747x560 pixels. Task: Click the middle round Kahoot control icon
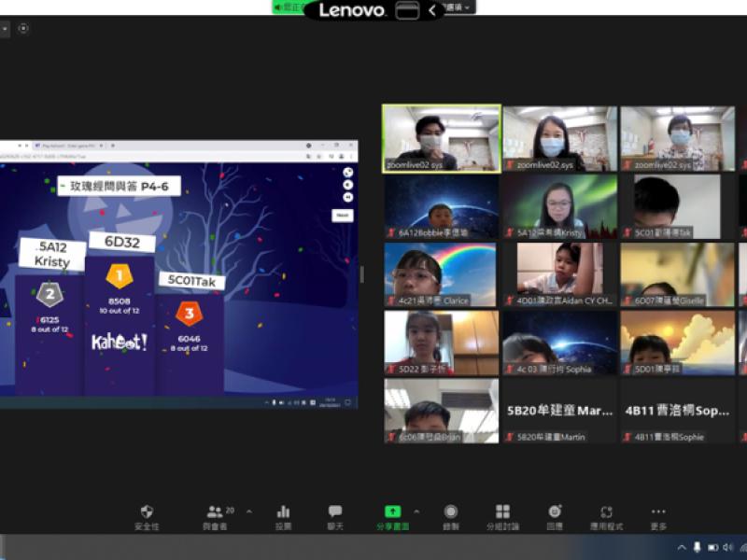pos(348,185)
